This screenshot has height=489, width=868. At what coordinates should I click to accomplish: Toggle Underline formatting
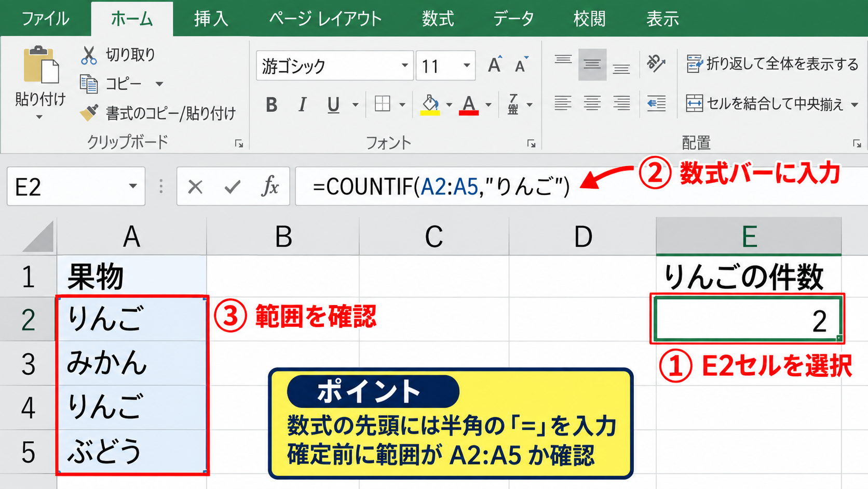pyautogui.click(x=333, y=105)
